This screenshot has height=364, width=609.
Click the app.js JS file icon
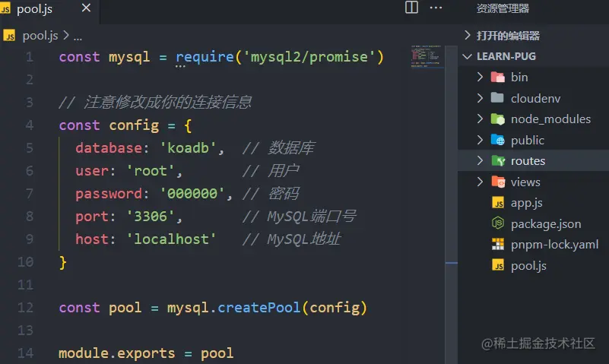pyautogui.click(x=498, y=203)
